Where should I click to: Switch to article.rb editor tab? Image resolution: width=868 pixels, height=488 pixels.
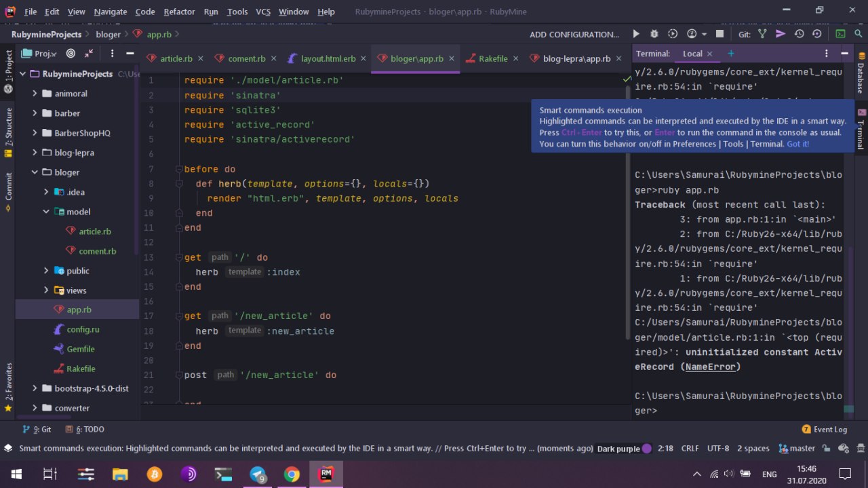(176, 58)
